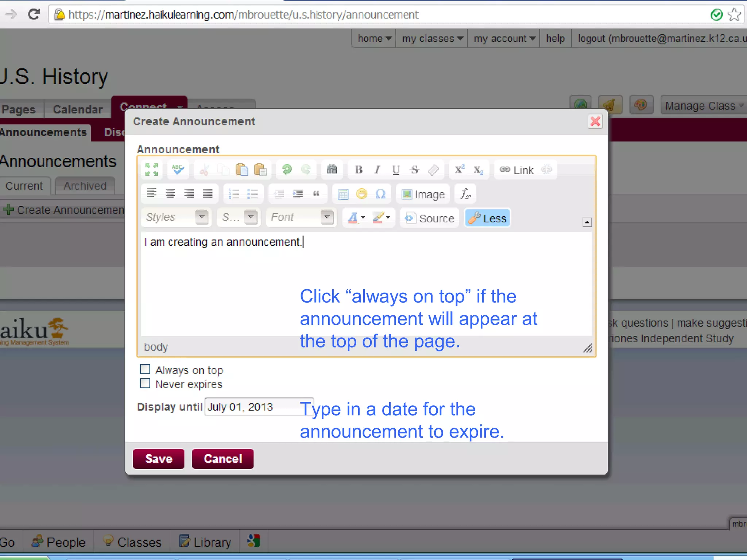Image resolution: width=747 pixels, height=560 pixels.
Task: Open the text color picker
Action: pyautogui.click(x=356, y=218)
